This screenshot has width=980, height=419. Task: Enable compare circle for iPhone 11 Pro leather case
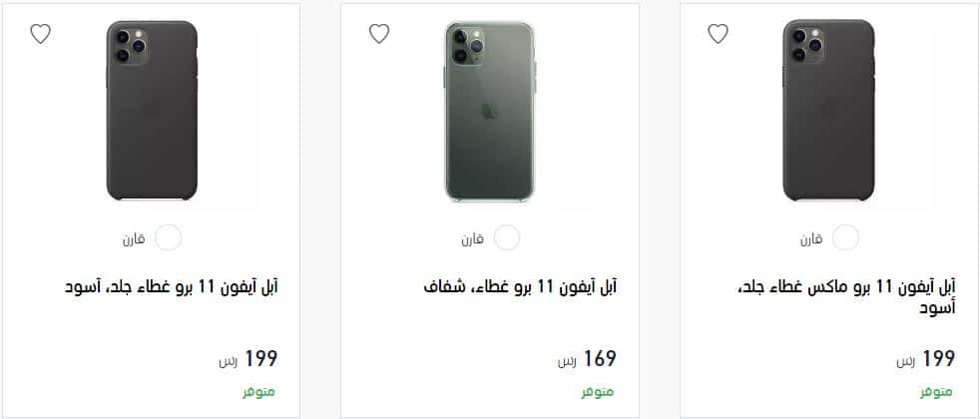click(168, 237)
